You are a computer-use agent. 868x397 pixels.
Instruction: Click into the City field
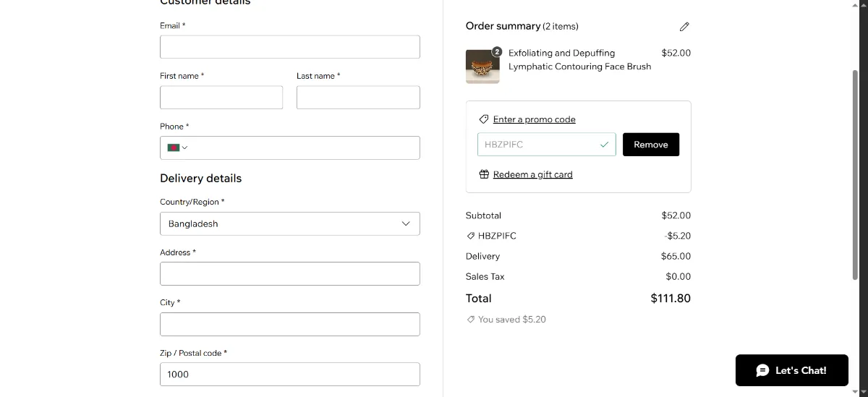click(289, 324)
